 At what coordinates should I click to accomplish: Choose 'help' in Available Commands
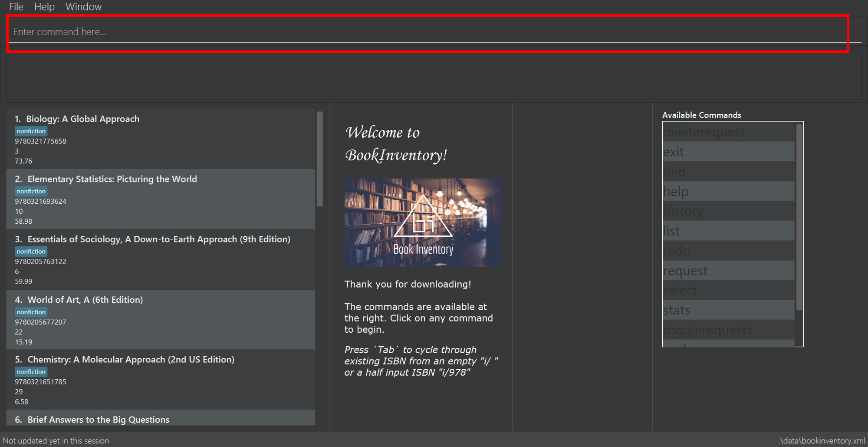pos(729,192)
